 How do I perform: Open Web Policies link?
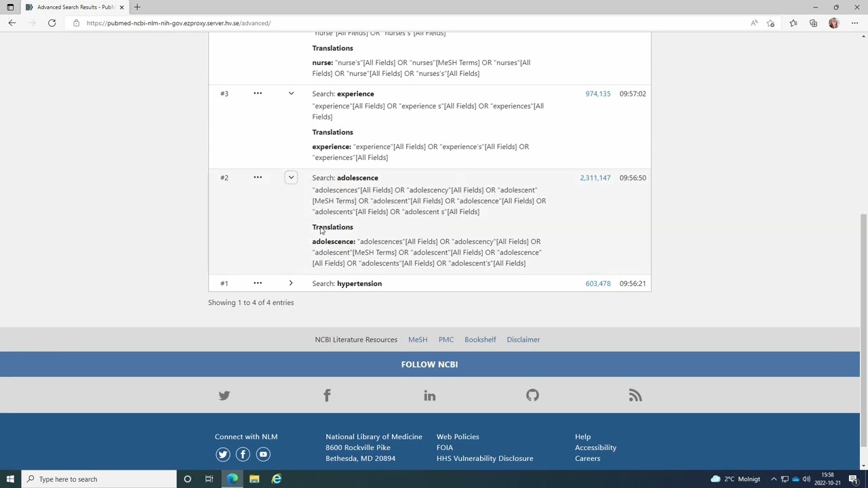[x=458, y=436]
